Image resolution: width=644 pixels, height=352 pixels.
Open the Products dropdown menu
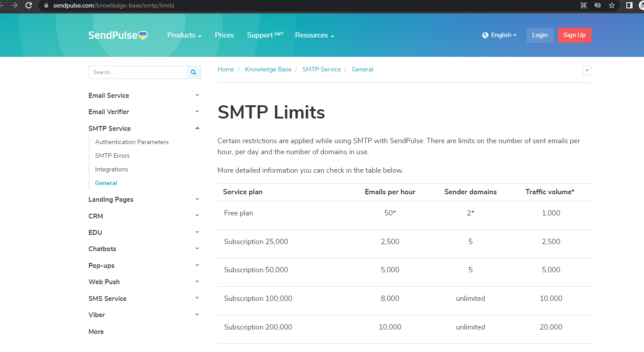point(184,35)
